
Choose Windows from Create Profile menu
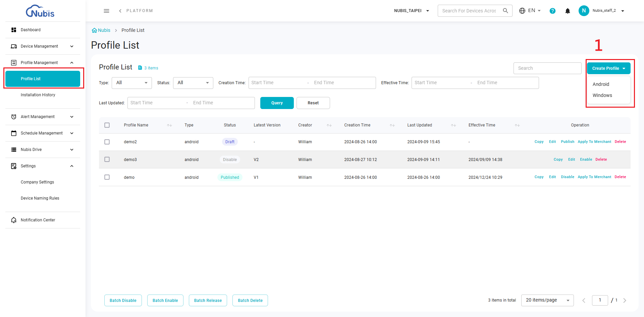click(x=602, y=95)
